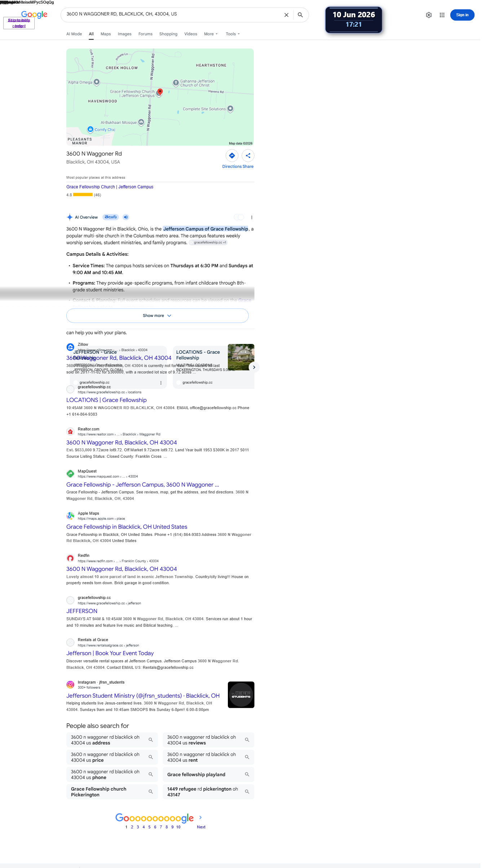The height and width of the screenshot is (868, 486).
Task: Expand the More search filters dropdown
Action: click(211, 34)
